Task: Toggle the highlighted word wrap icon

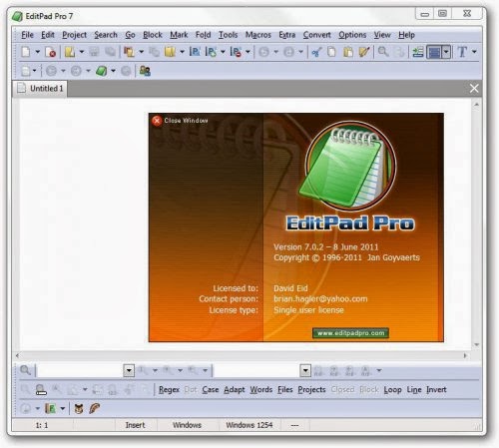Action: click(435, 52)
